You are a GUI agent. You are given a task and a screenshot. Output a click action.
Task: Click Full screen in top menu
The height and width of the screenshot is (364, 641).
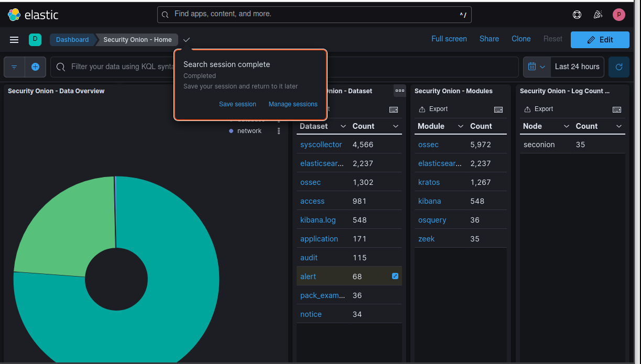pyautogui.click(x=449, y=39)
